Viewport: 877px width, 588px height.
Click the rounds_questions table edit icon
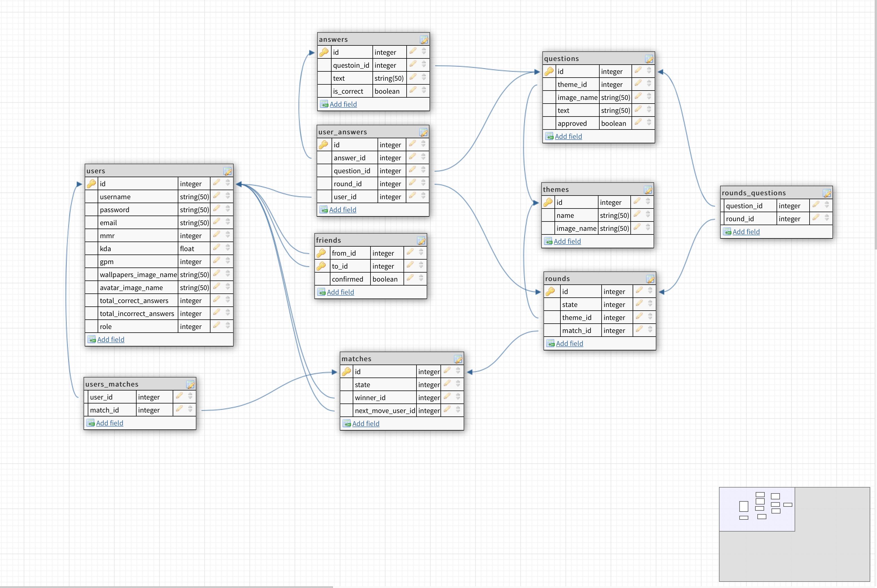coord(827,194)
